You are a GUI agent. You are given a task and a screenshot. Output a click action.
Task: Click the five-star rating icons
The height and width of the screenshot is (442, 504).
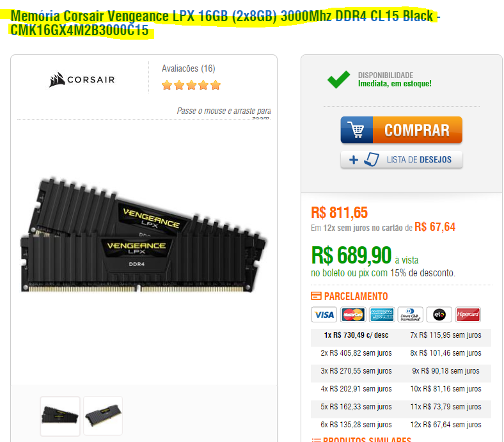click(x=191, y=85)
